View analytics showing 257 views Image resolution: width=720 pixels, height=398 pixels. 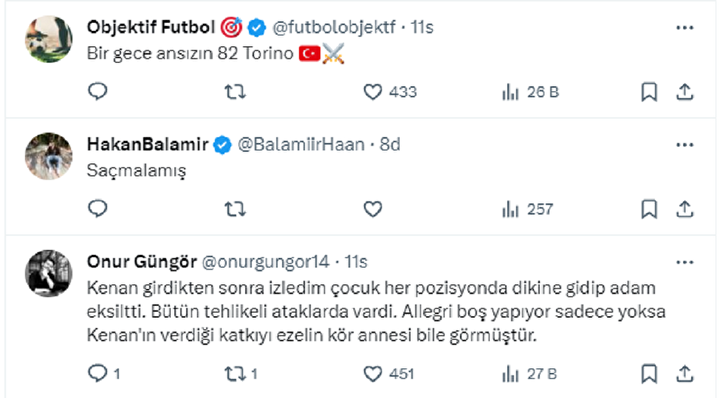tap(528, 209)
